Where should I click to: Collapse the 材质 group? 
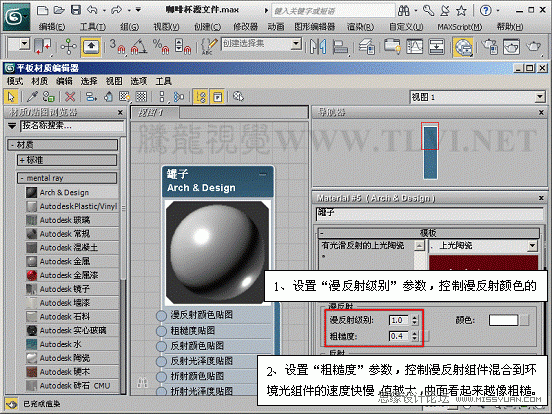point(63,145)
